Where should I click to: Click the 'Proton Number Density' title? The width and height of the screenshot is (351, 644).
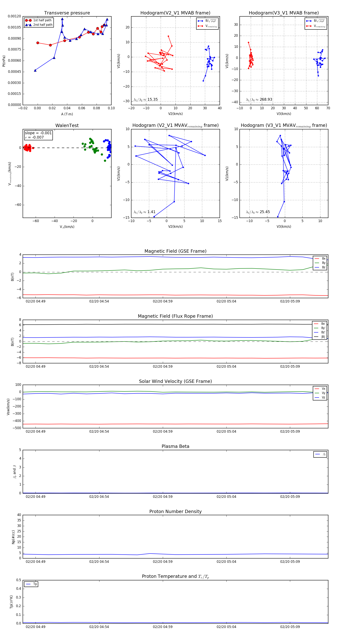tap(175, 511)
